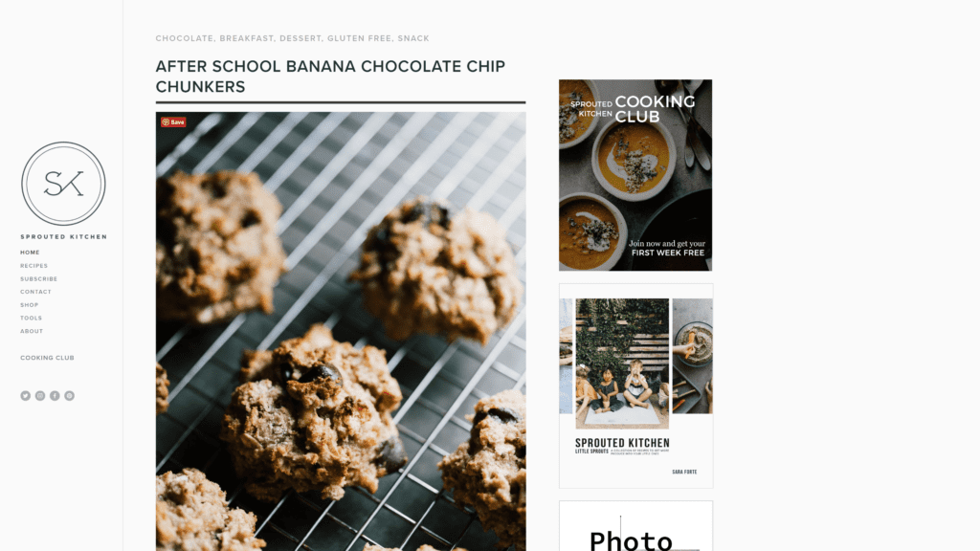
Task: Click the SK circular logo
Action: [x=63, y=184]
